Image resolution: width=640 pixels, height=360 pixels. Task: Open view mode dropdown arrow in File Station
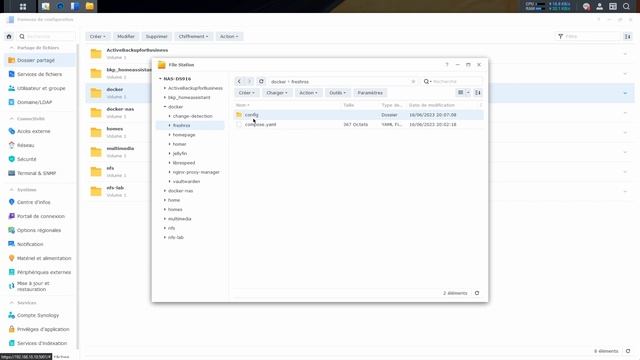[468, 93]
